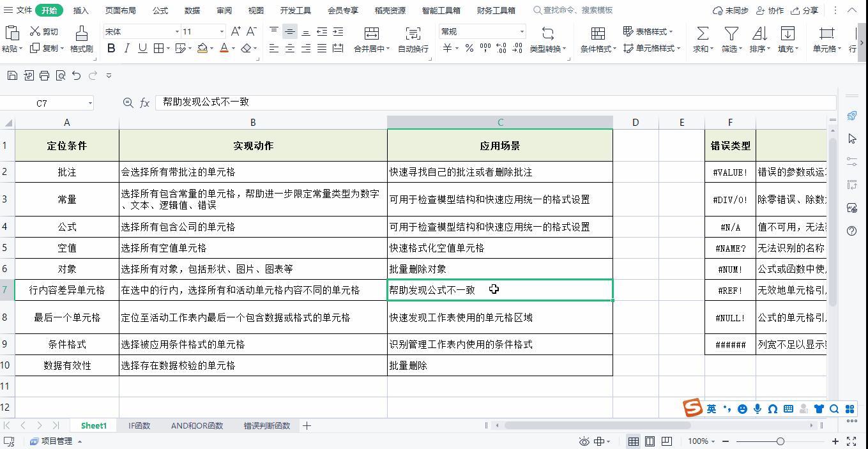The height and width of the screenshot is (449, 868).
Task: Click the eraser clear-format icon
Action: pyautogui.click(x=246, y=49)
